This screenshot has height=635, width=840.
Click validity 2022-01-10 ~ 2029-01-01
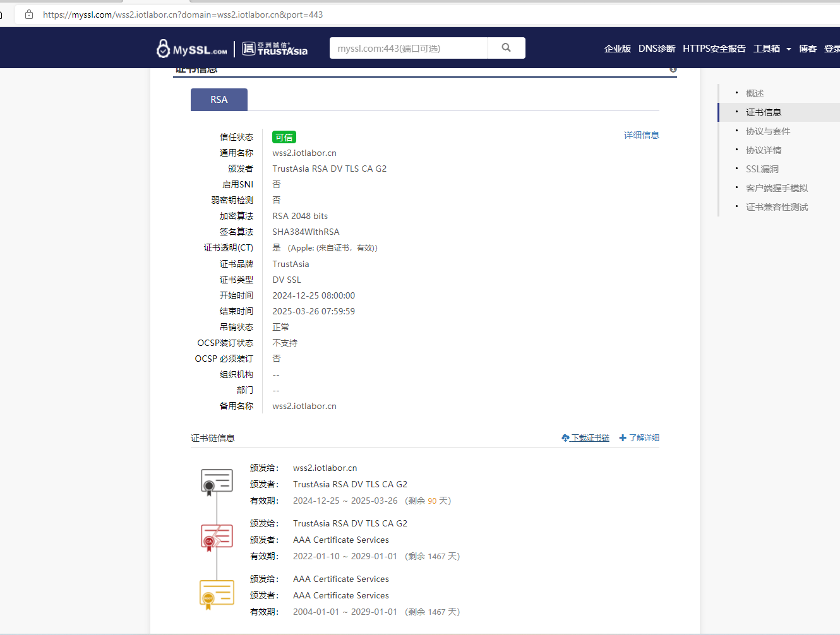pos(345,556)
